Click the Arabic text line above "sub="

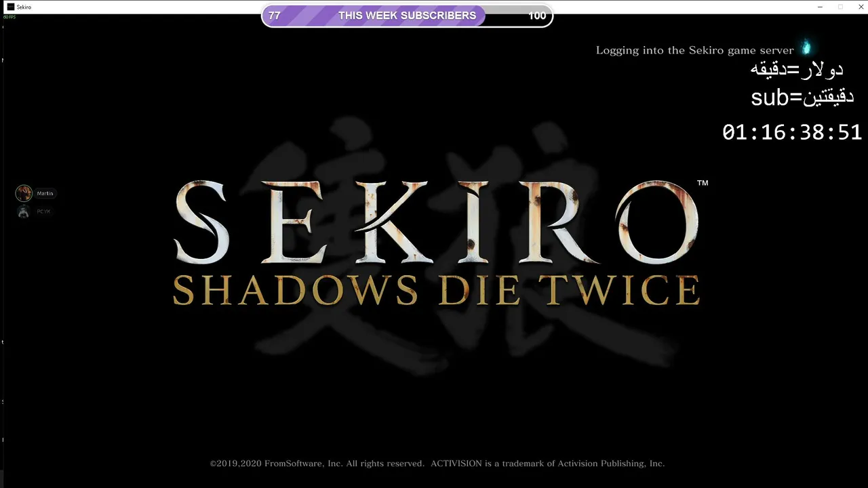coord(797,70)
